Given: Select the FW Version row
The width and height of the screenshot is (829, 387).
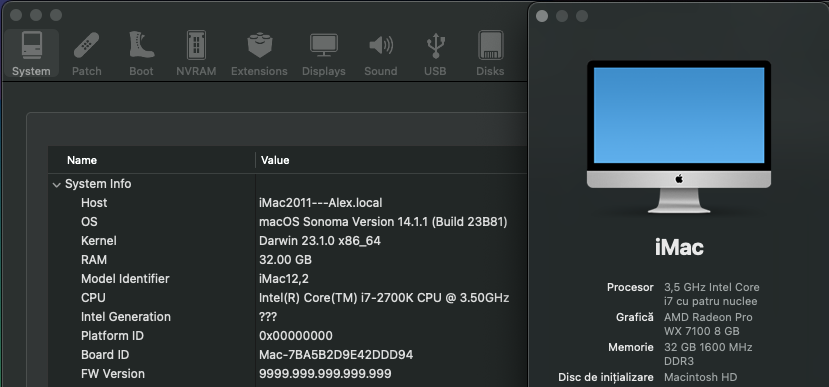Looking at the screenshot, I should 288,374.
